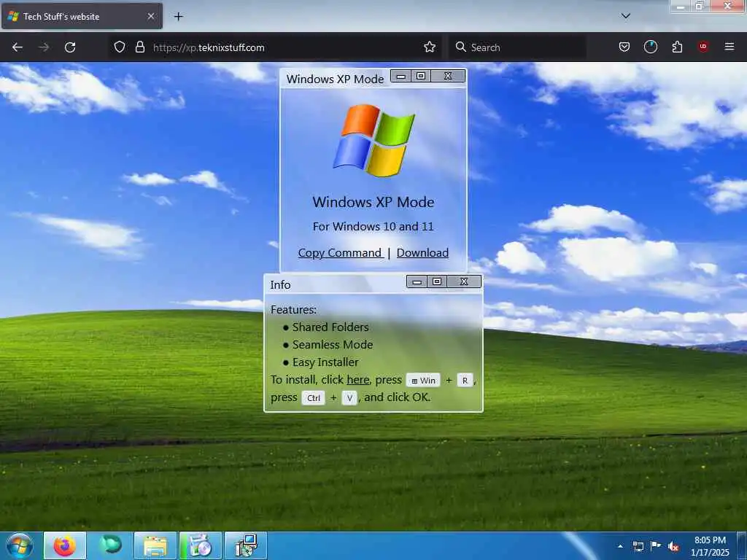Click the circular account toolbar icon
Viewport: 747px width, 560px height.
650,47
